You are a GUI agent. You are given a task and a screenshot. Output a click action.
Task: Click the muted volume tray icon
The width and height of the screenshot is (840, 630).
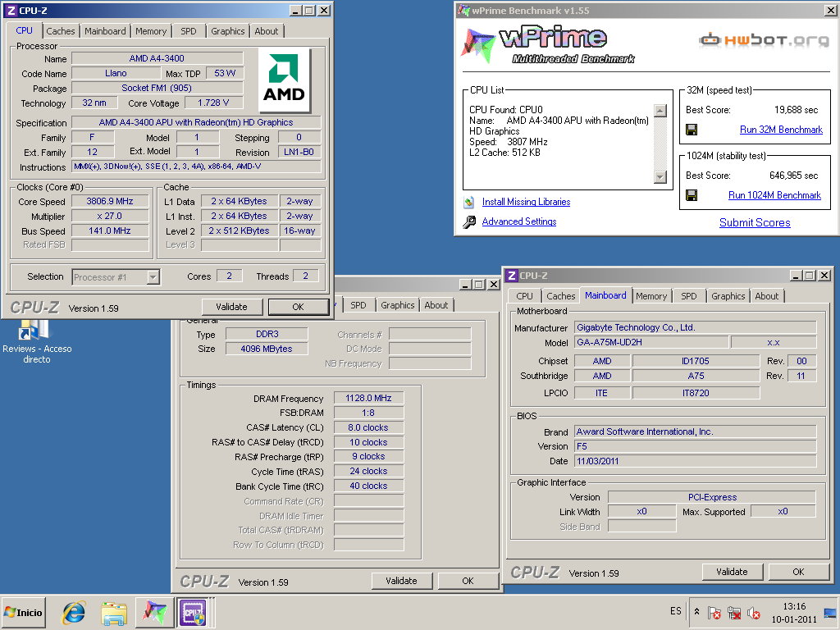[754, 612]
